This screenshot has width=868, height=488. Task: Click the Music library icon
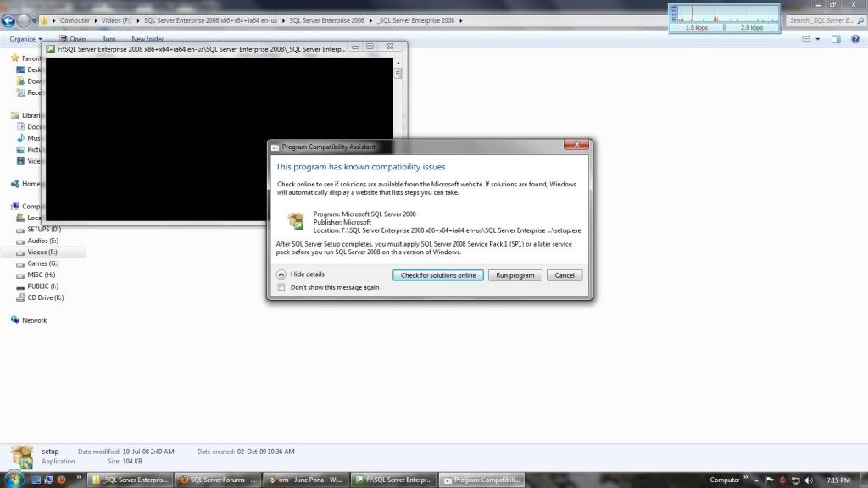coord(20,138)
